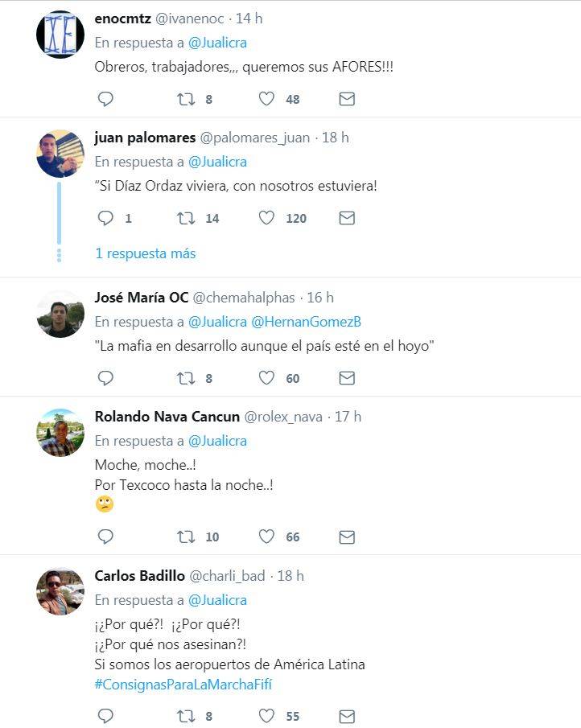View juan palomares' profile picture
The image size is (581, 728).
(x=60, y=154)
